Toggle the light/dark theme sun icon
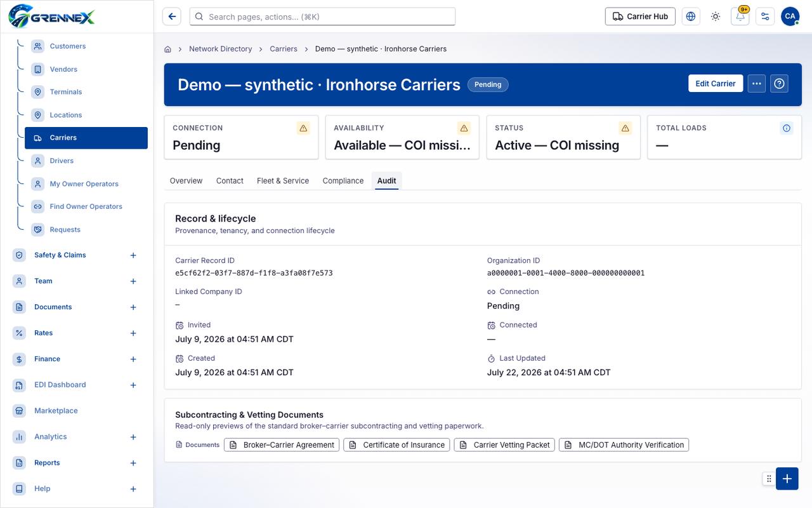The width and height of the screenshot is (812, 508). [716, 17]
